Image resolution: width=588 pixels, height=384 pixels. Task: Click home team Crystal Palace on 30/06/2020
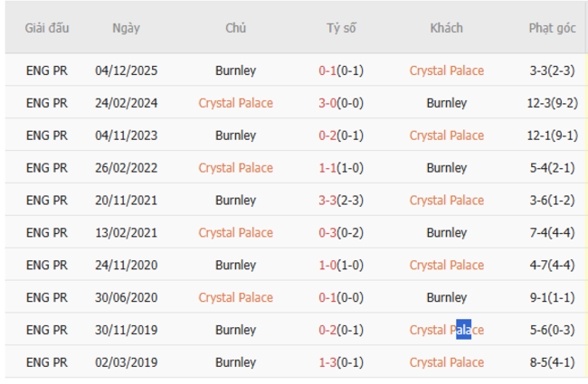click(235, 297)
